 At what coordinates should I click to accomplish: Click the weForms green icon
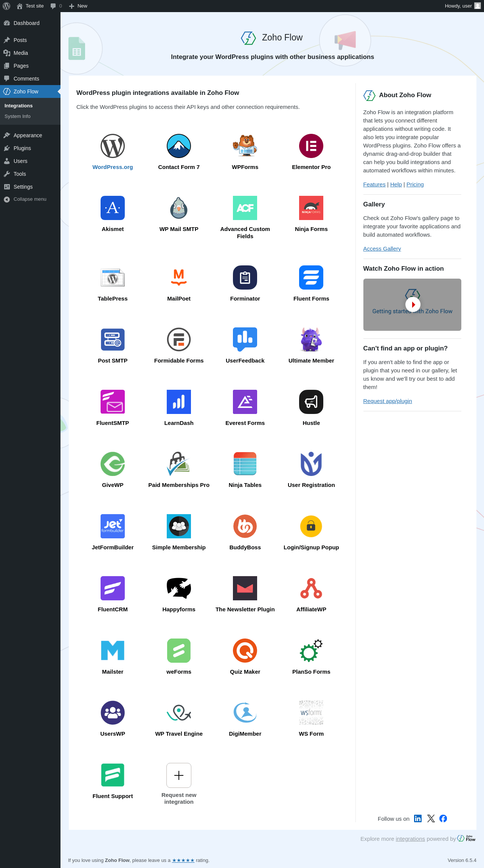pyautogui.click(x=179, y=651)
